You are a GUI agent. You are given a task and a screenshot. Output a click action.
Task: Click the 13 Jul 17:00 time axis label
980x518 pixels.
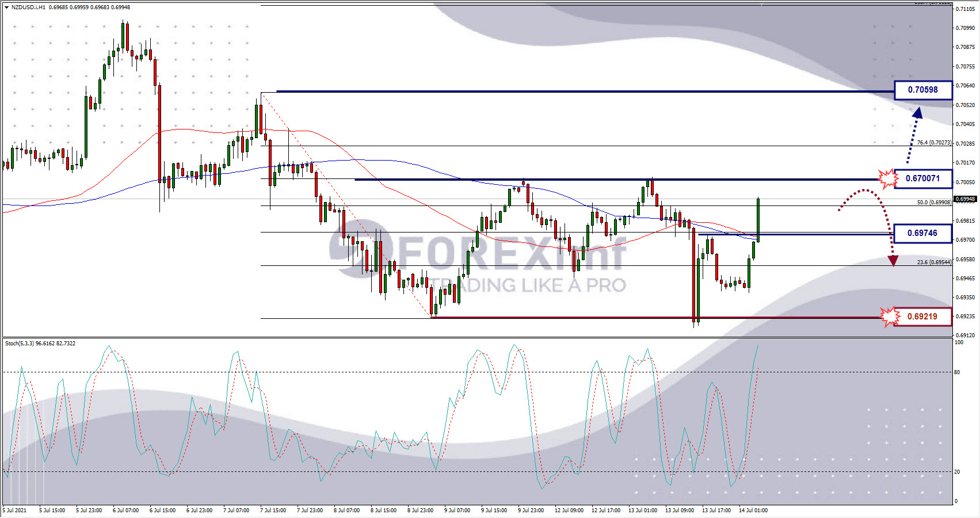pyautogui.click(x=716, y=511)
